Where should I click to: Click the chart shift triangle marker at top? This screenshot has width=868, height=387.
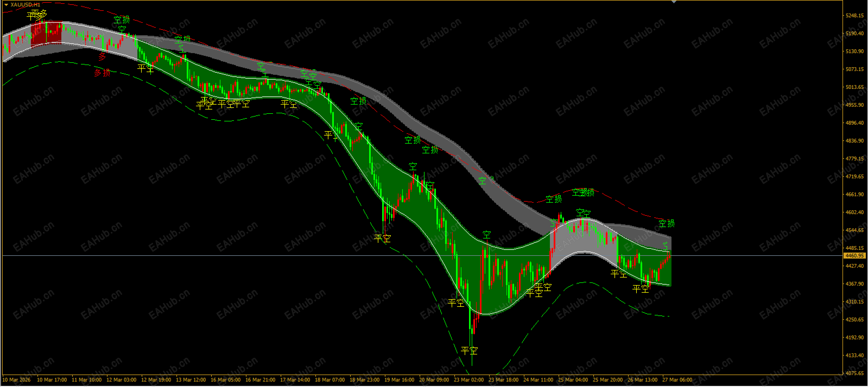(674, 2)
